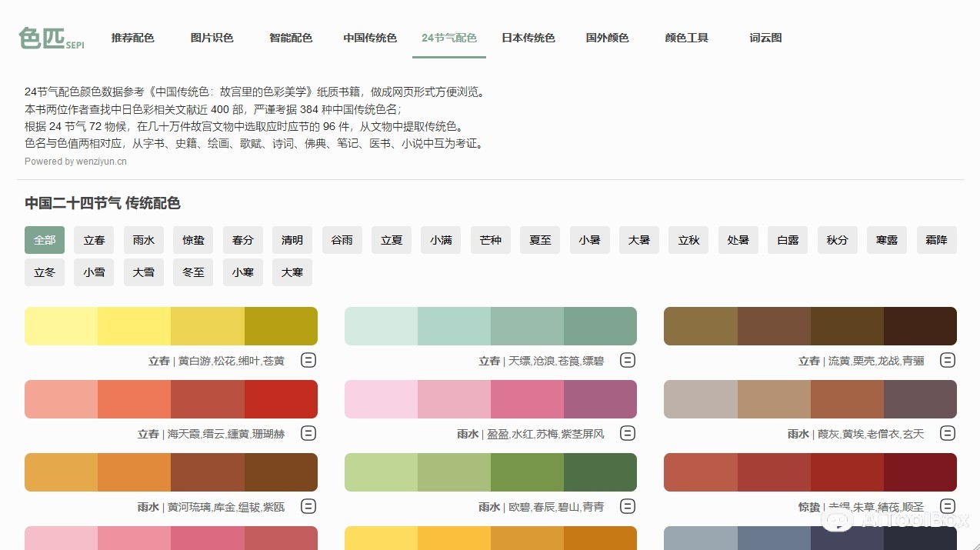Toggle the 清明 solar term filter

pos(292,239)
